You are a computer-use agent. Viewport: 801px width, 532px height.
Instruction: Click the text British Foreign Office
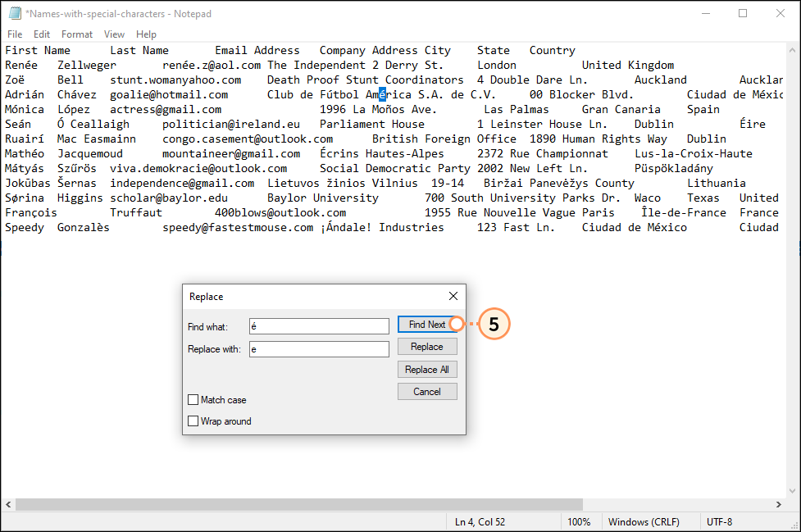(444, 139)
